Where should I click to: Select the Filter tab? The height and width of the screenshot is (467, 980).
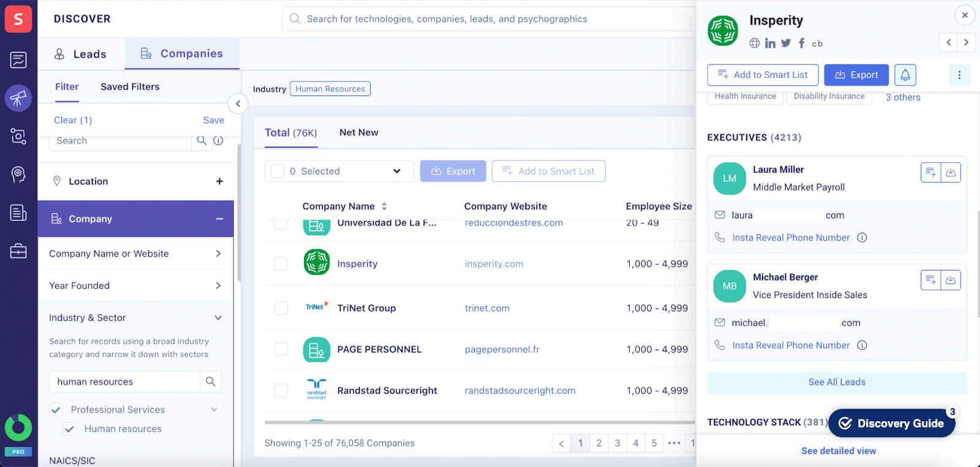(67, 87)
